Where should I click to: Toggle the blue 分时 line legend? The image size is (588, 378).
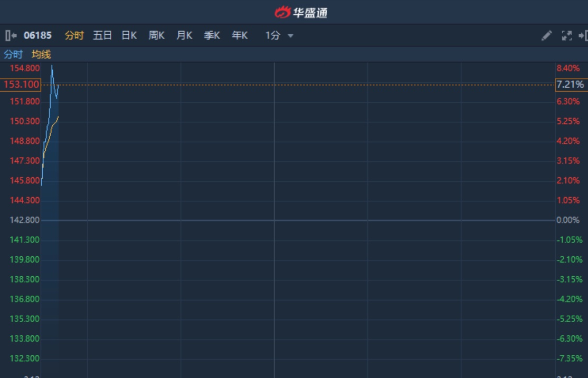[13, 54]
